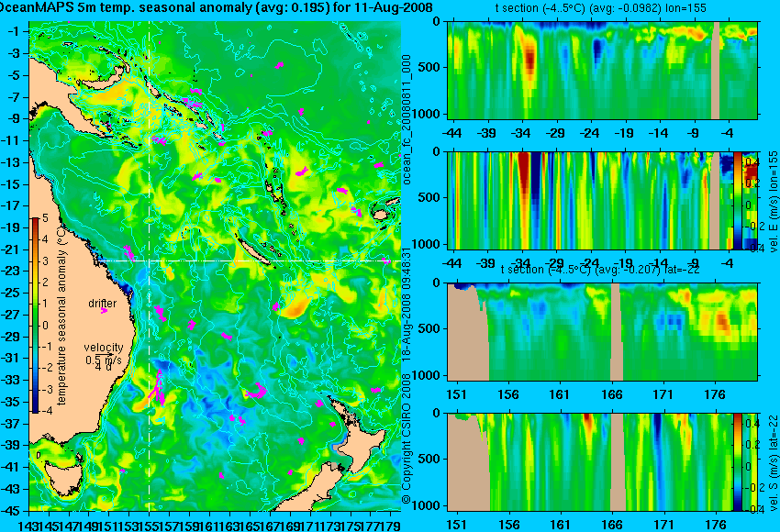Click the '-34' tick under the lon=155 temperature section
Viewport: 780px width, 532px height.
pos(520,133)
